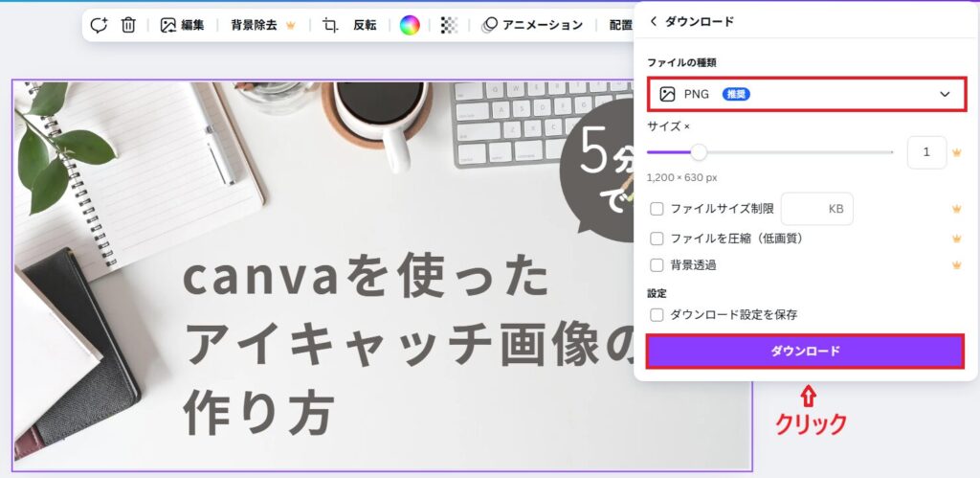Click the checkered transparency icon

(x=449, y=25)
